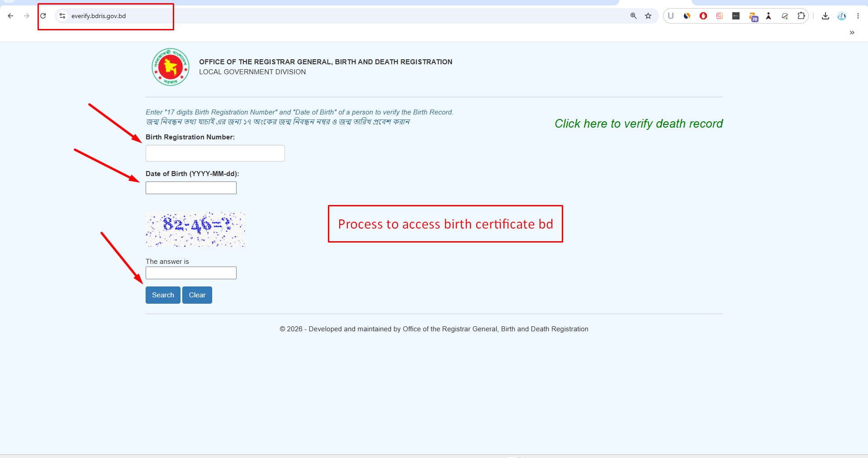Open the browser downloads panel
Screen dimensions: 868x458
coord(825,16)
